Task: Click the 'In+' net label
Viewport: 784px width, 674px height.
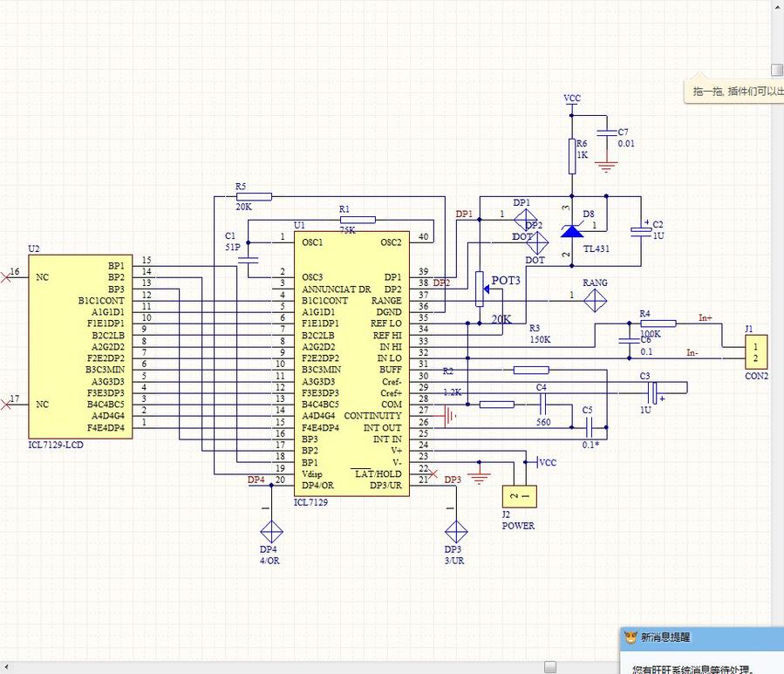Action: pos(706,317)
